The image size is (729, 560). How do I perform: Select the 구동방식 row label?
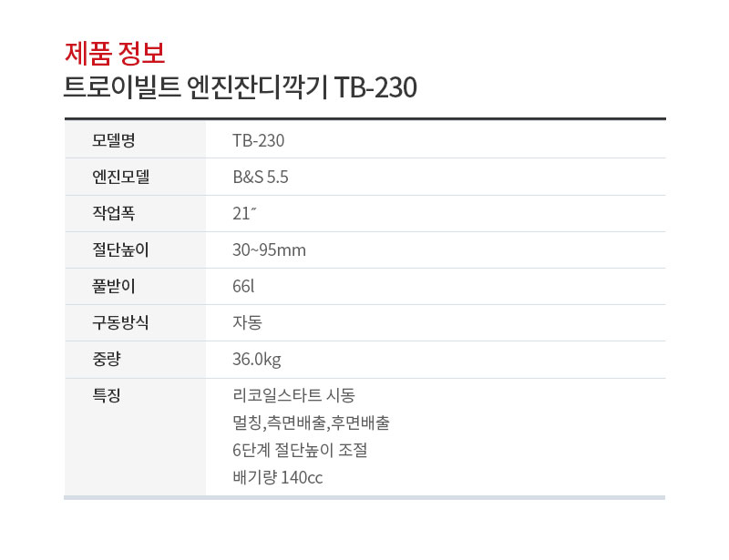point(120,322)
